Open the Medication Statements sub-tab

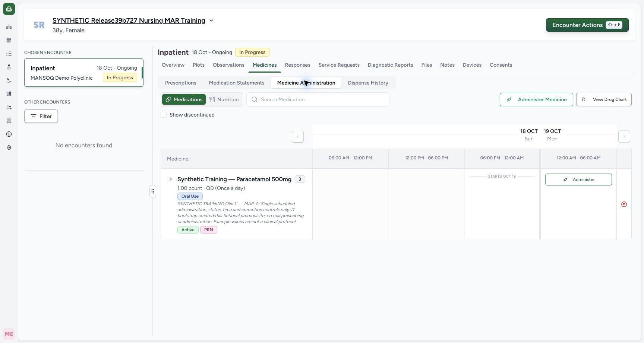point(237,83)
